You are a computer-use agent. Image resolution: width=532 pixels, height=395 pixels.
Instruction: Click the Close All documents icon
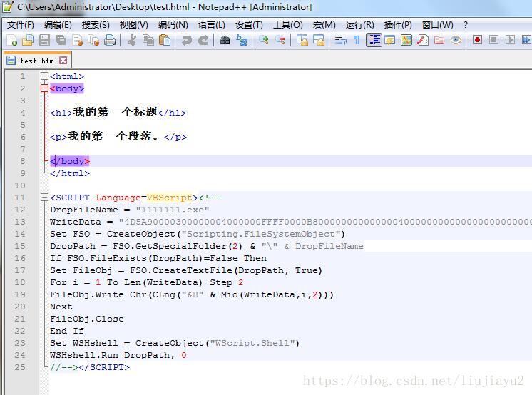93,40
